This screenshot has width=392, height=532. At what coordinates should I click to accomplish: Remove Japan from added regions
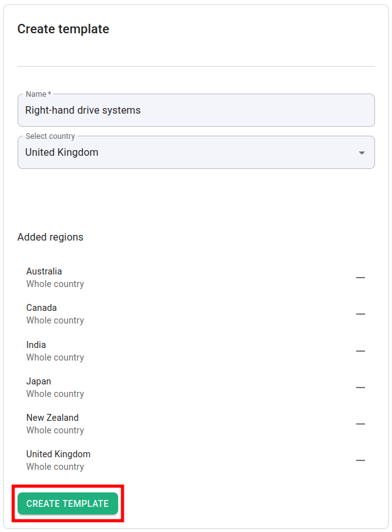[x=361, y=388]
